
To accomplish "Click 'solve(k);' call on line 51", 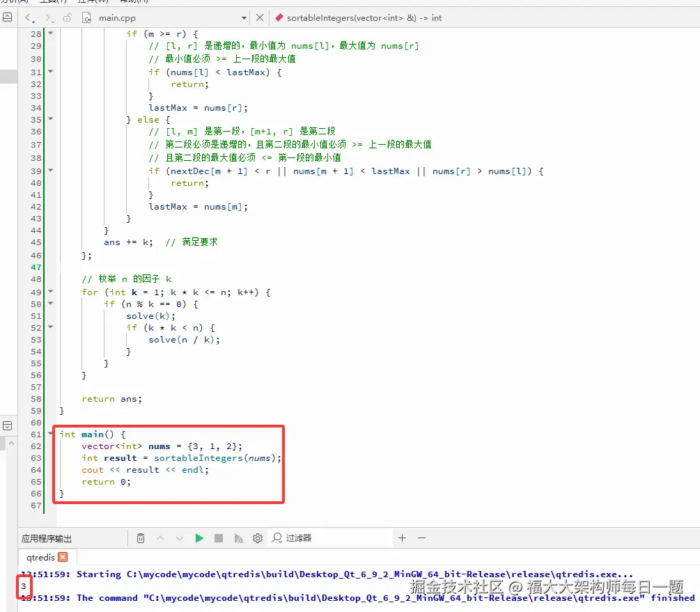I will 151,316.
